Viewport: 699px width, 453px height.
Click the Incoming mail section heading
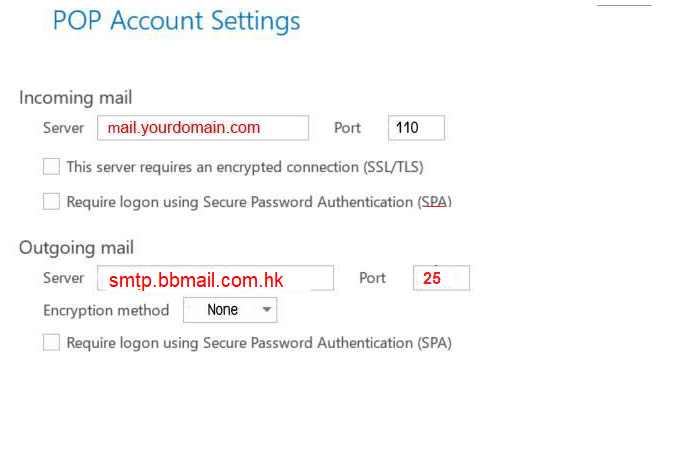76,98
